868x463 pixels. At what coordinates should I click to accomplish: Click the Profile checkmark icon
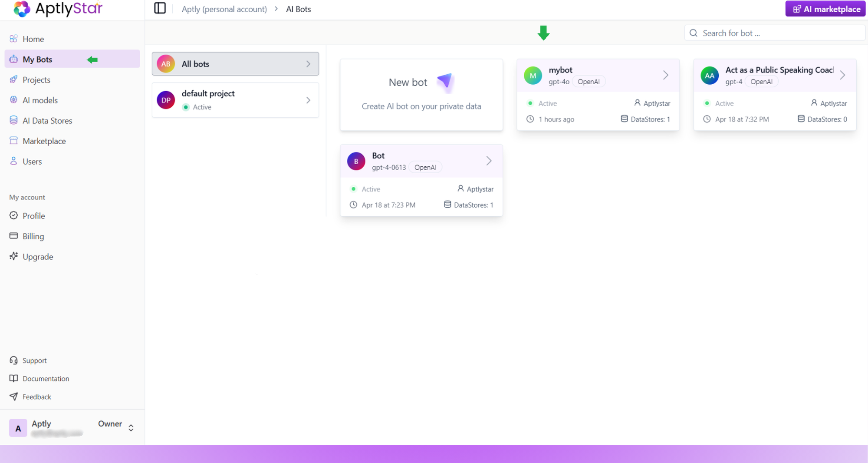point(14,215)
